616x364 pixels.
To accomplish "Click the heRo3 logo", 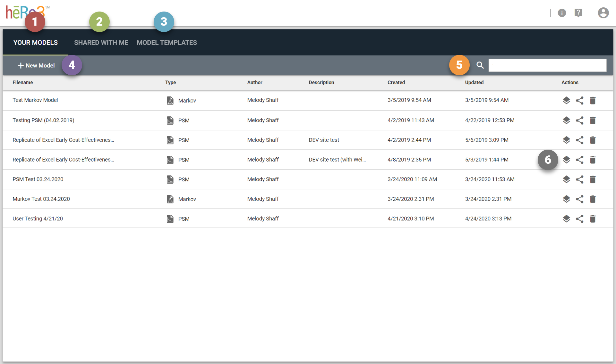I will click(x=27, y=12).
